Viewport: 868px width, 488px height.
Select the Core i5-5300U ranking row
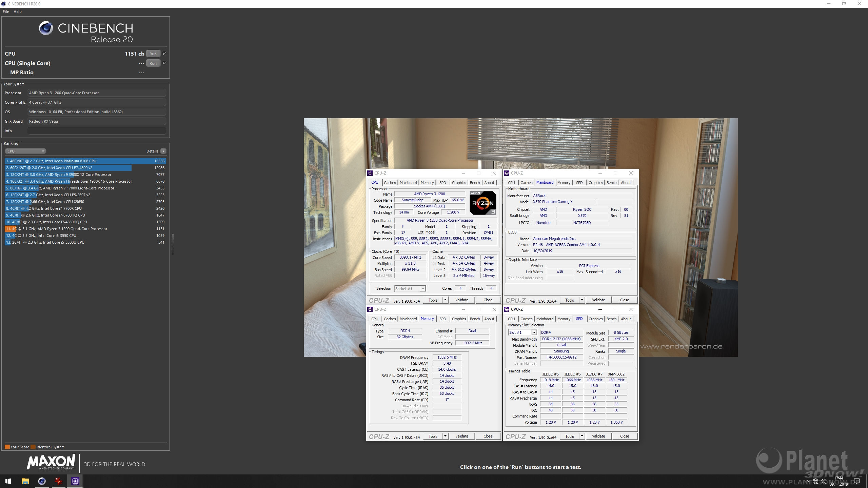point(85,242)
